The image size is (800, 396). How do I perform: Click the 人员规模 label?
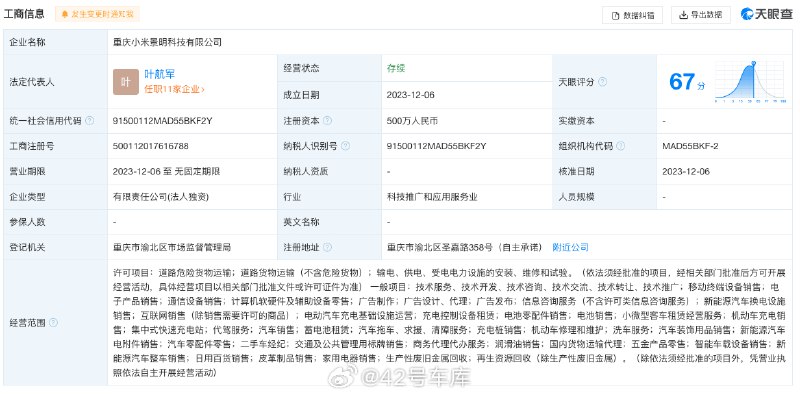[x=576, y=197]
